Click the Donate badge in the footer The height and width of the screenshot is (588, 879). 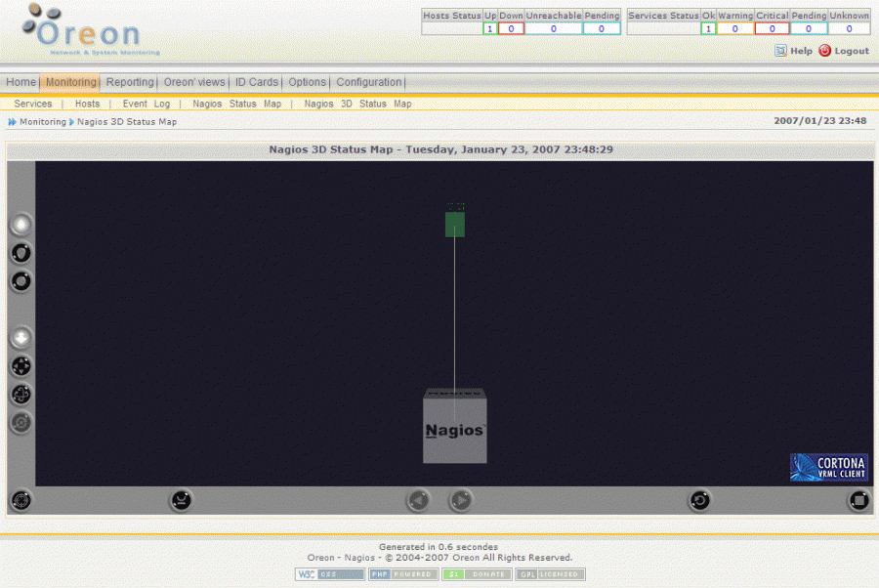(476, 574)
